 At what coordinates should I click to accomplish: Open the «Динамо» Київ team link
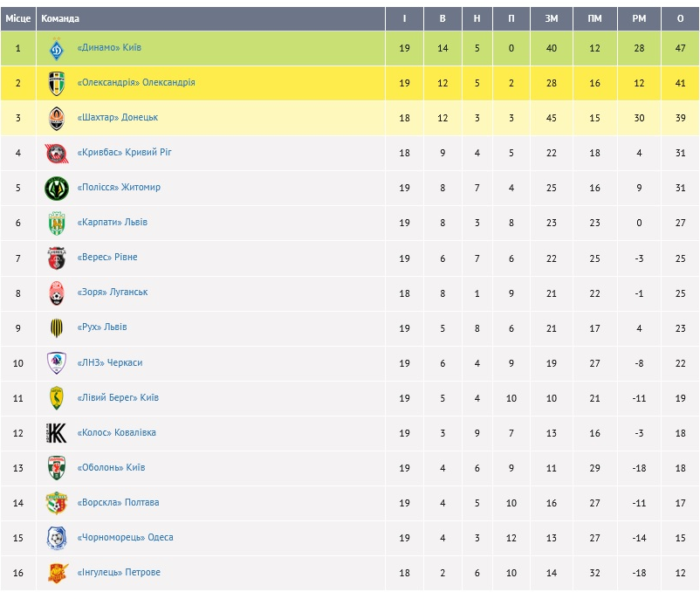pyautogui.click(x=109, y=48)
